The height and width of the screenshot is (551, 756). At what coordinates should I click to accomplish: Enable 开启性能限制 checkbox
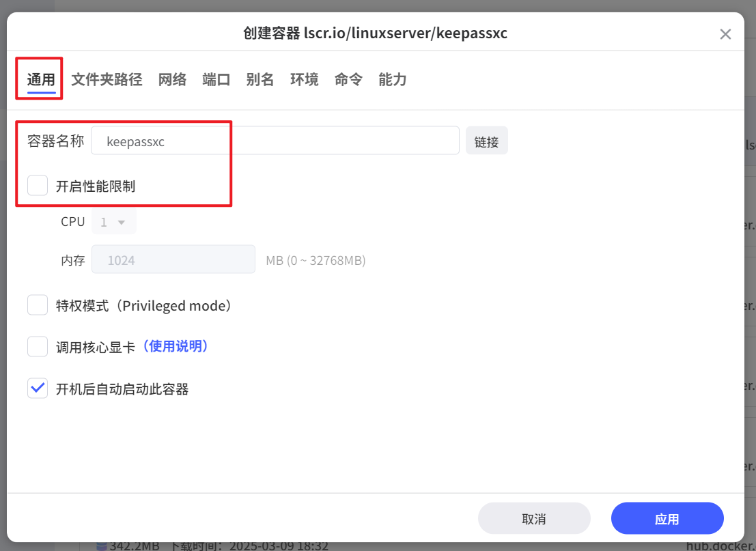[37, 186]
